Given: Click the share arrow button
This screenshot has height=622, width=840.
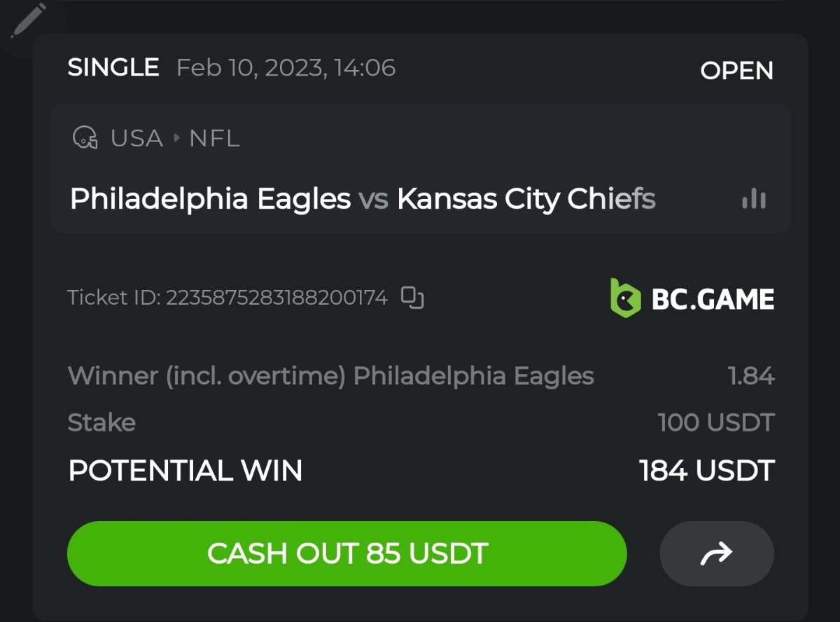Looking at the screenshot, I should tap(716, 554).
